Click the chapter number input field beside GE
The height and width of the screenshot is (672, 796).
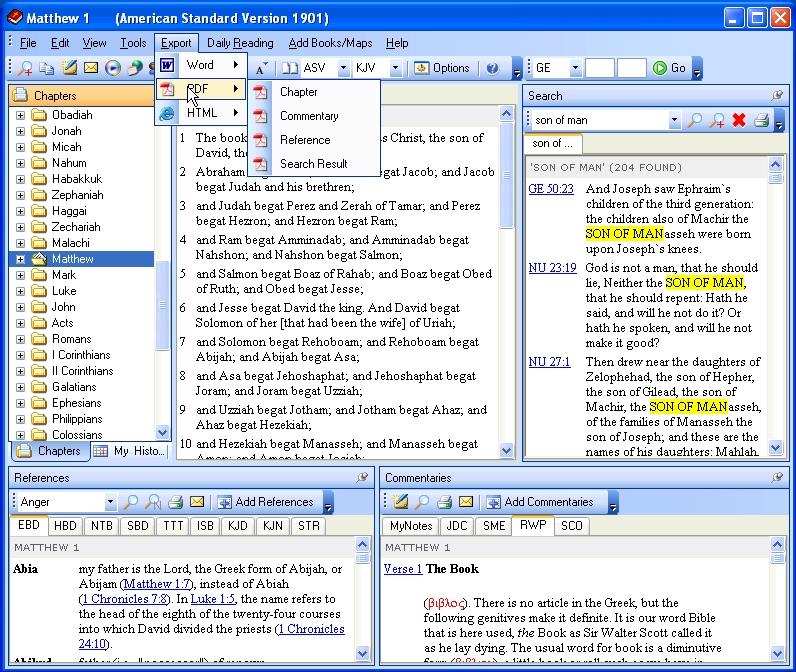(x=600, y=68)
